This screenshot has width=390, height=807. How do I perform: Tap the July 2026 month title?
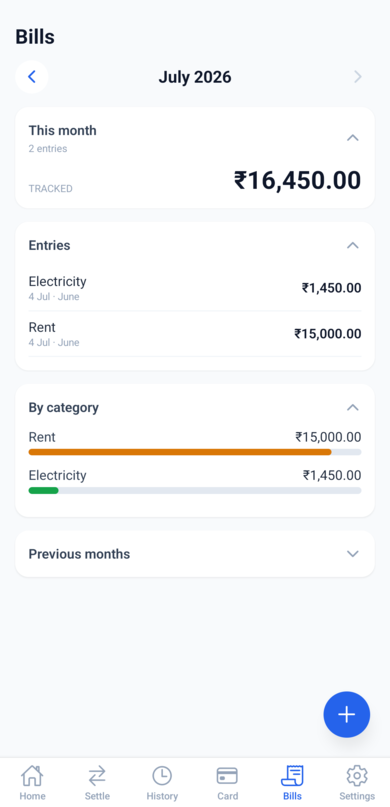[x=195, y=77]
